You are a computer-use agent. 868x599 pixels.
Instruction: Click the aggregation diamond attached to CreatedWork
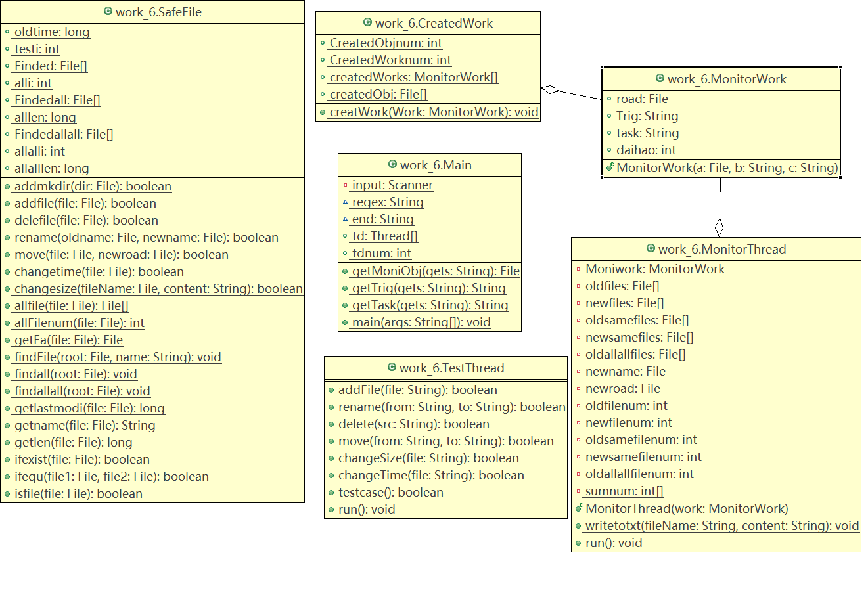coord(550,89)
